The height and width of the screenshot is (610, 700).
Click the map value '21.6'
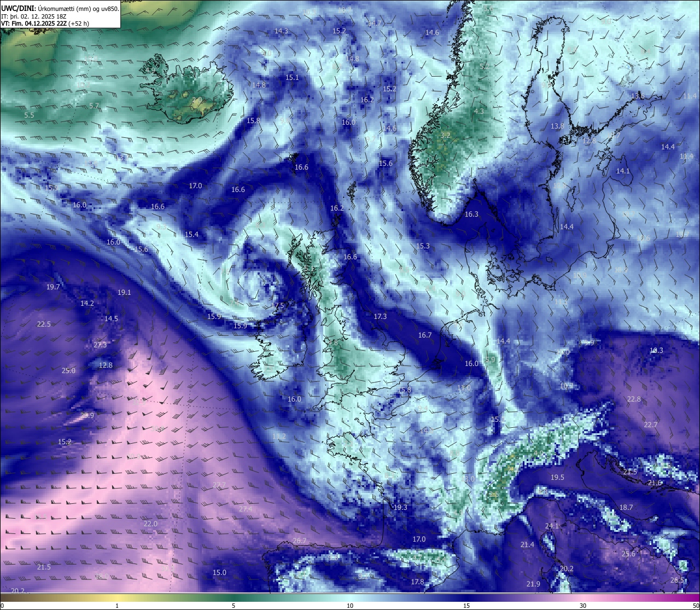655,483
